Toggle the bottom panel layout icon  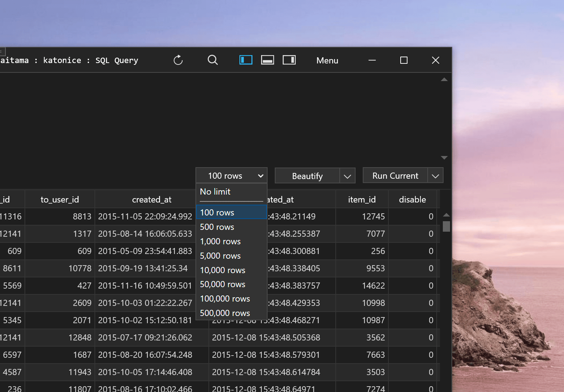[268, 60]
